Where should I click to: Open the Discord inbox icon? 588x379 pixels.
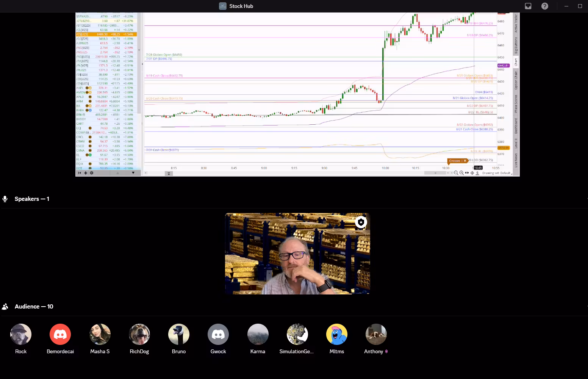point(528,6)
